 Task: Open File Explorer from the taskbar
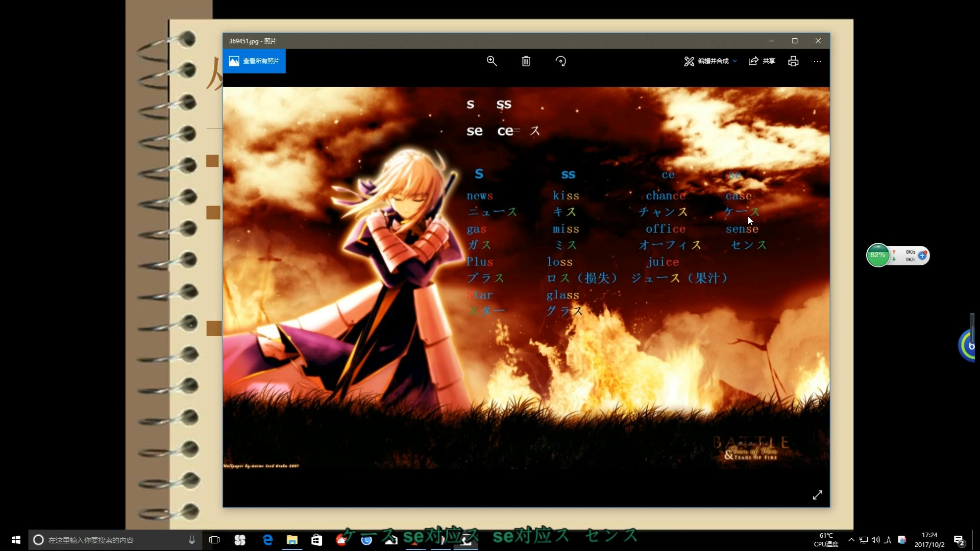(292, 540)
